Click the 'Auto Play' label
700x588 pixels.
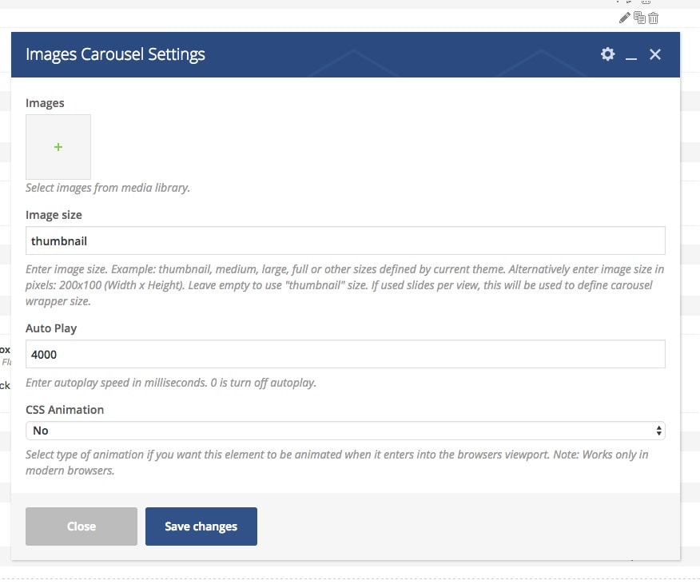tap(51, 328)
